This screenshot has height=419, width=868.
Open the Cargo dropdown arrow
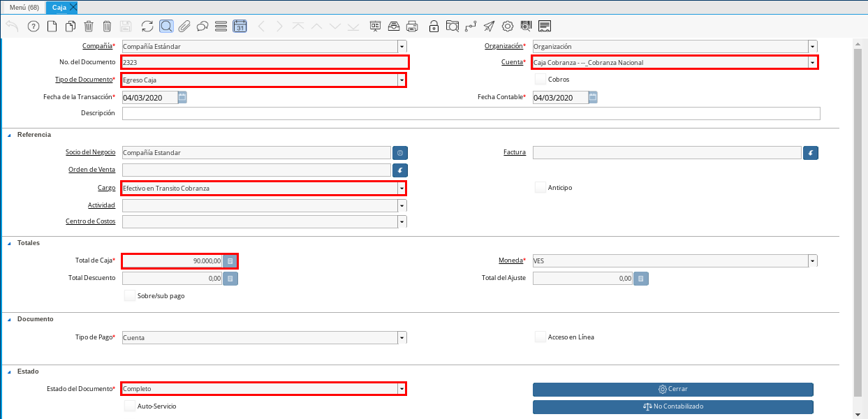click(x=402, y=188)
